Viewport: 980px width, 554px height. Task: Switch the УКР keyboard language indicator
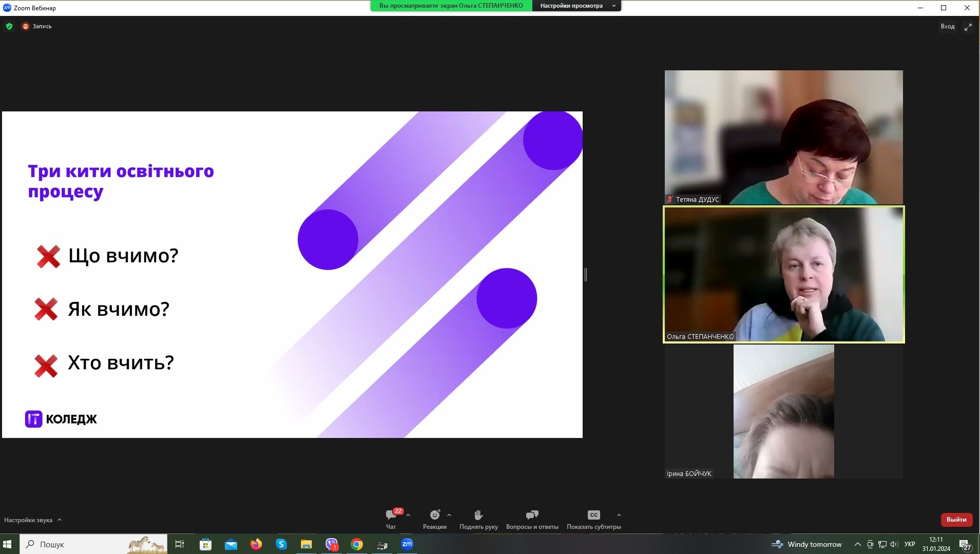[x=910, y=544]
